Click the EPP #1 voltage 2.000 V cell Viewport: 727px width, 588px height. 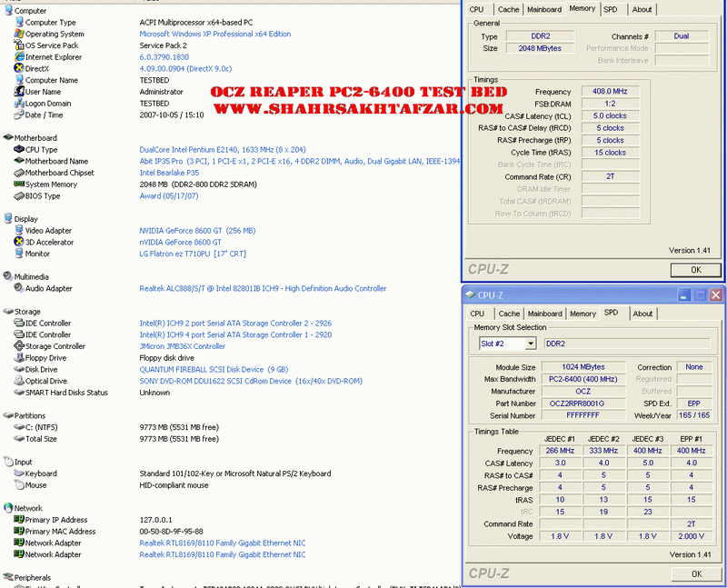pos(691,536)
